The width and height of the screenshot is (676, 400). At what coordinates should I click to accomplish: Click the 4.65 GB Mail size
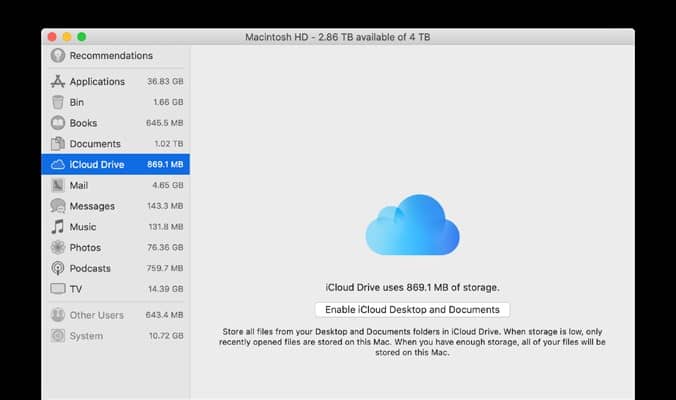point(168,185)
